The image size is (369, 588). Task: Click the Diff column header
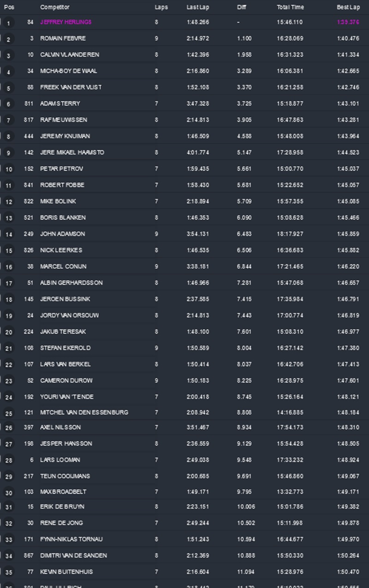pos(242,7)
